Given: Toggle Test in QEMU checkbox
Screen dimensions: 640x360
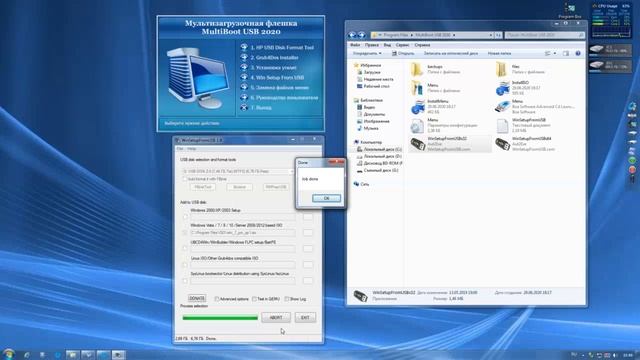Looking at the screenshot, I should pos(254,299).
